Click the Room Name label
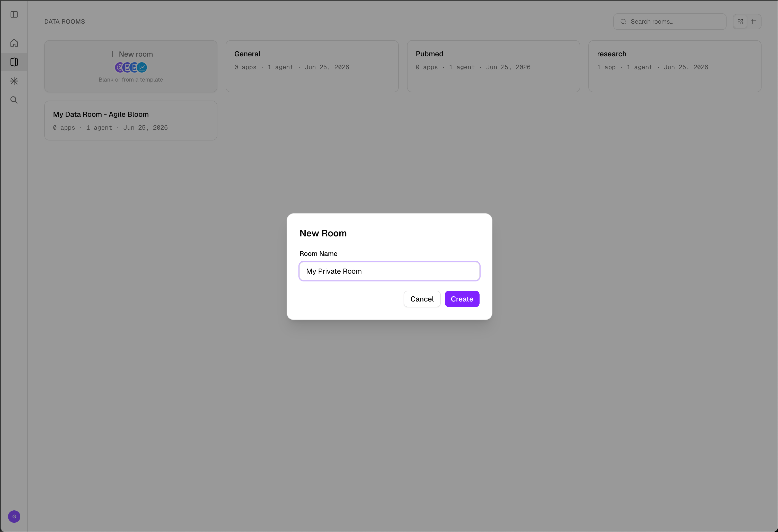Viewport: 778px width, 532px height. coord(318,254)
